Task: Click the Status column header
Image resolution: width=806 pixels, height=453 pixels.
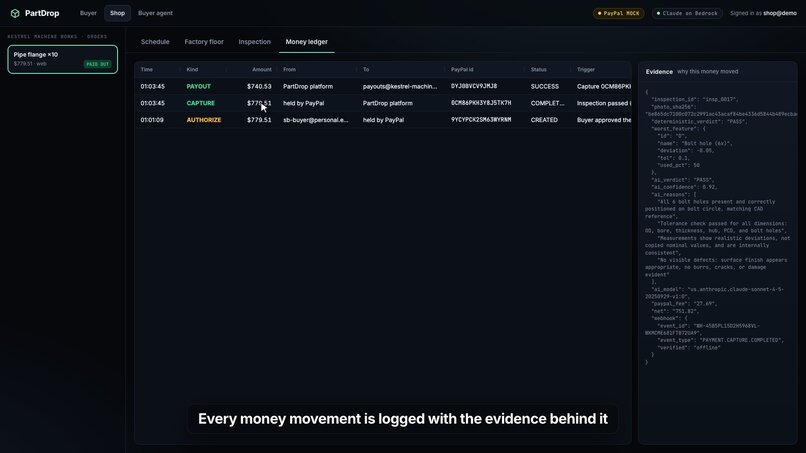Action: 539,69
